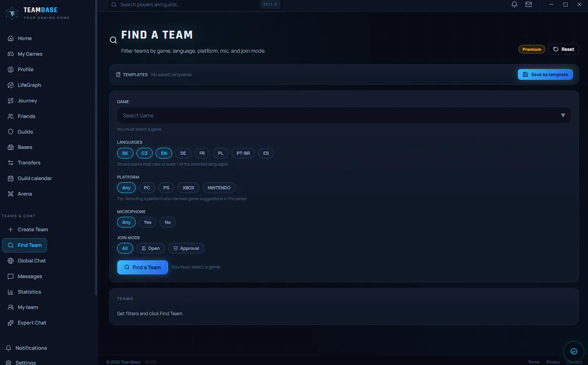Select XBOX platform

tap(189, 188)
